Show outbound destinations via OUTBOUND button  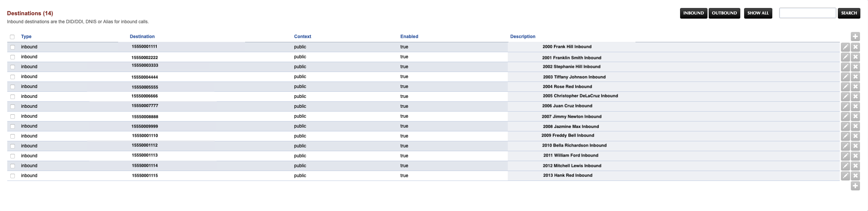[x=724, y=13]
